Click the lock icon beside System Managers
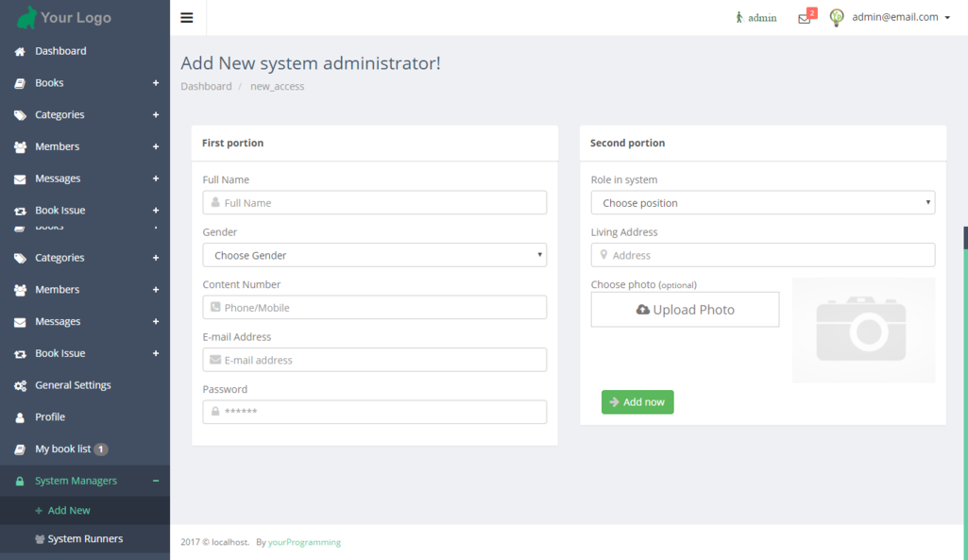968x560 pixels. 20,481
